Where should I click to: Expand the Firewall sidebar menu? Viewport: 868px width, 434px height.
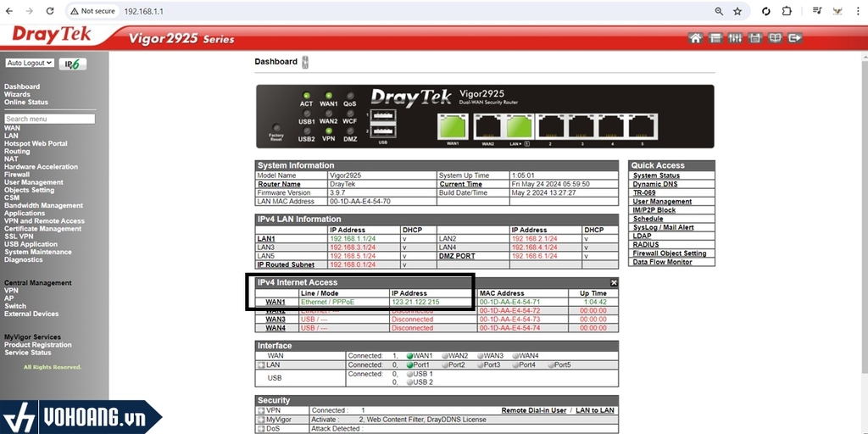pyautogui.click(x=17, y=175)
